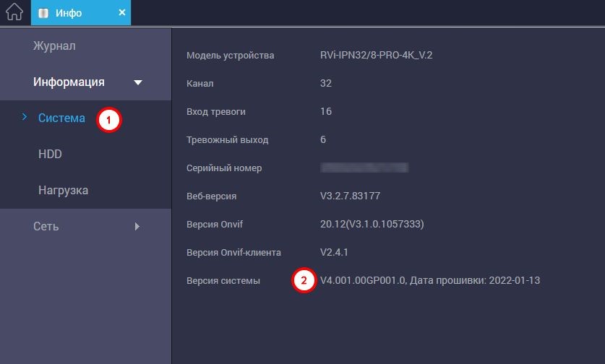This screenshot has height=364, width=605.
Task: Open the Нагрузка page
Action: (63, 191)
